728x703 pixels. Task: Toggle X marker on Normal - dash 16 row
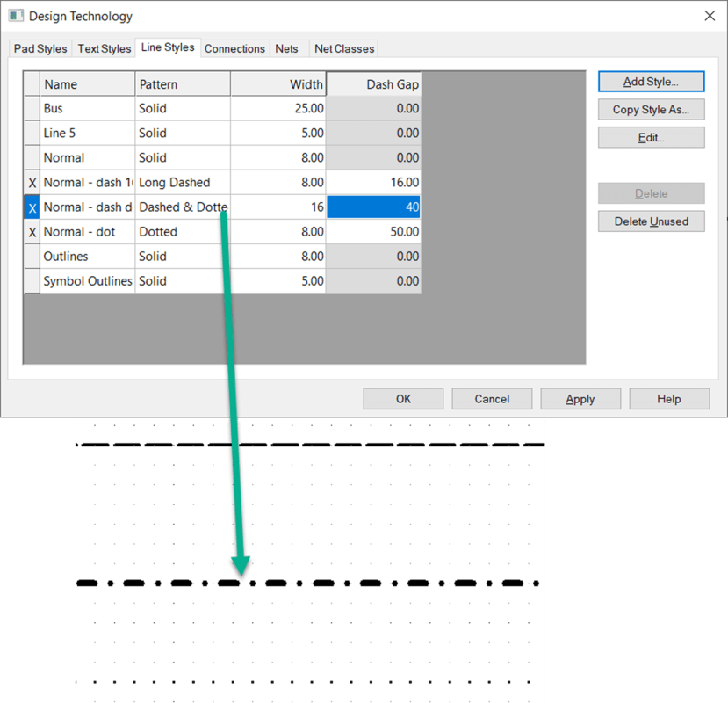coord(32,183)
